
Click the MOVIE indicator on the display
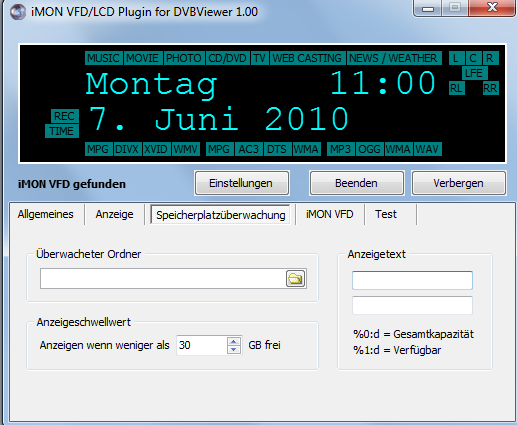click(143, 58)
